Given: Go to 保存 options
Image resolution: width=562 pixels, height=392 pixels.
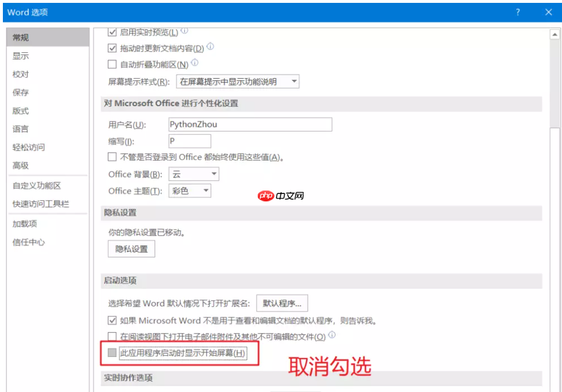Looking at the screenshot, I should 48,92.
